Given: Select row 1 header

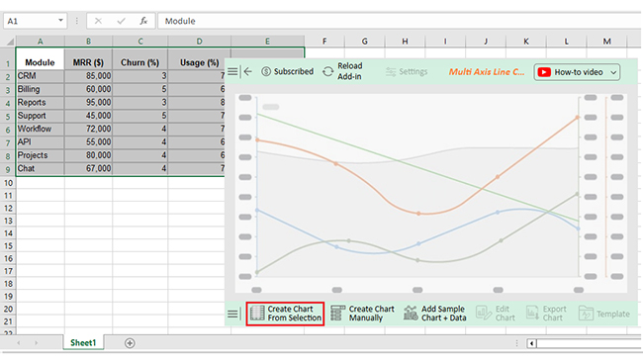Looking at the screenshot, I should (x=8, y=58).
